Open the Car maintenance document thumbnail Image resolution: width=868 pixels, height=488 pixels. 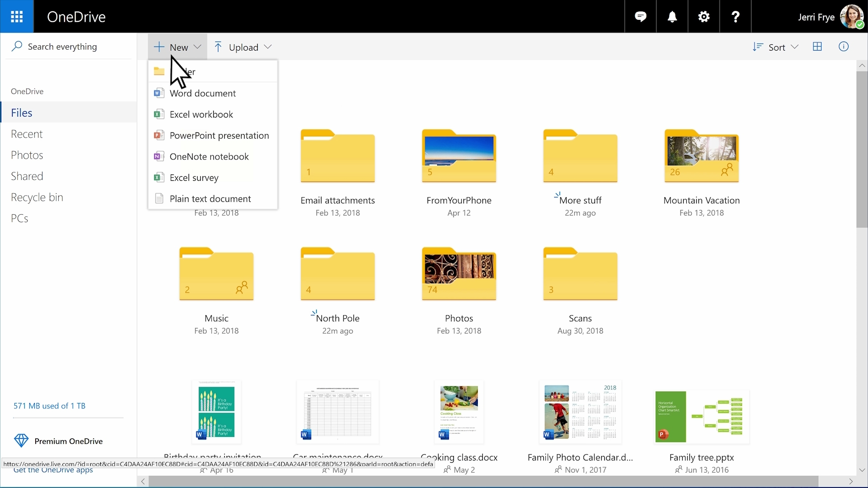pos(338,412)
